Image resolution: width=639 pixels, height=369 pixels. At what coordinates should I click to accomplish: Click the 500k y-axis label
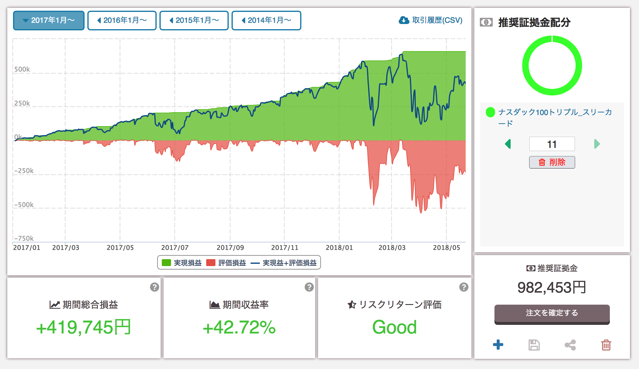[22, 69]
